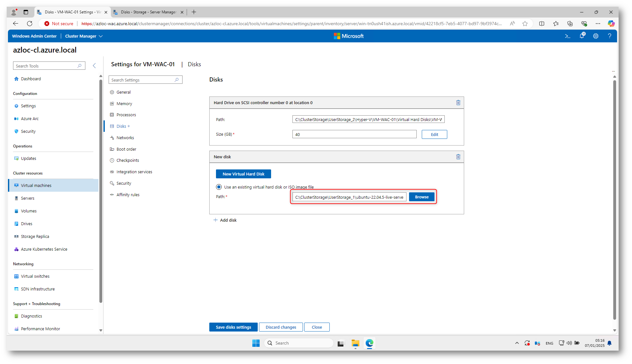This screenshot has width=632, height=364.
Task: Open Edge Copilot icon
Action: click(611, 24)
